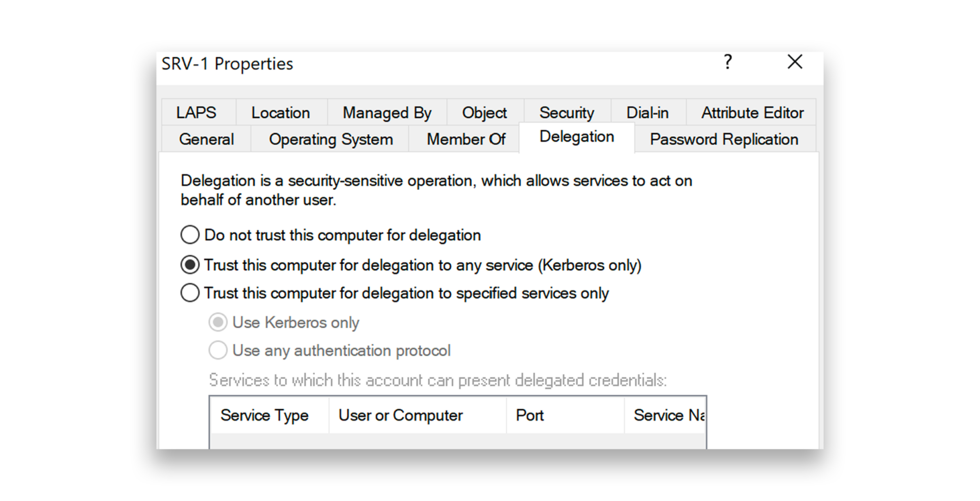Switch to the General tab
This screenshot has height=501, width=980.
tap(206, 139)
